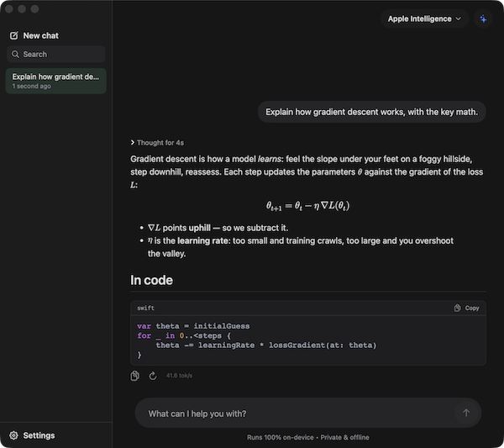504x448 pixels.
Task: Click the send arrow button
Action: click(466, 413)
